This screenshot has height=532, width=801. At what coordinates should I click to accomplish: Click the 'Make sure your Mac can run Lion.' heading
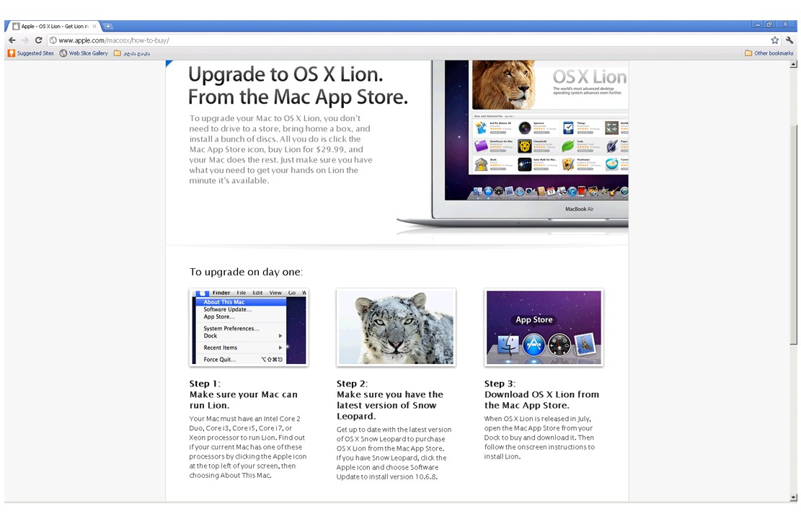(x=243, y=400)
